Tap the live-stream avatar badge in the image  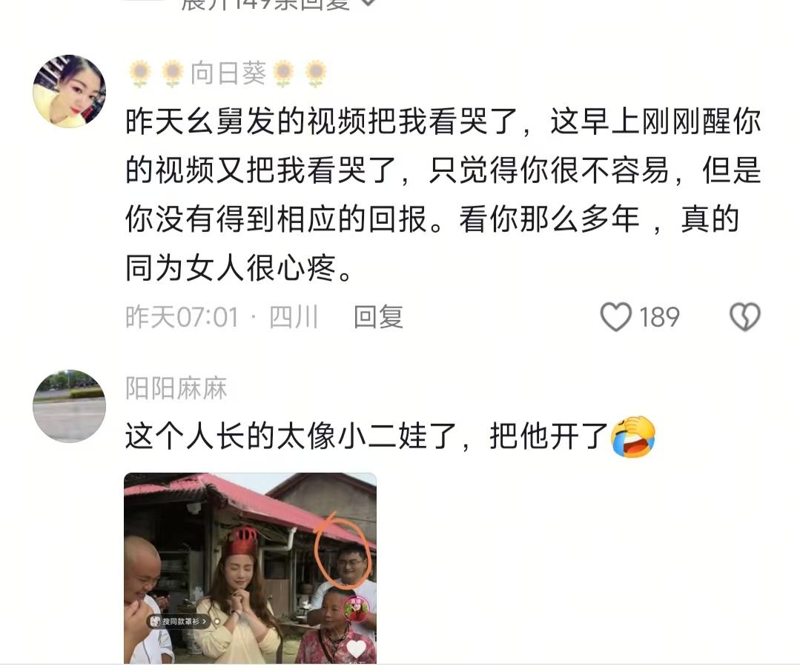357,609
